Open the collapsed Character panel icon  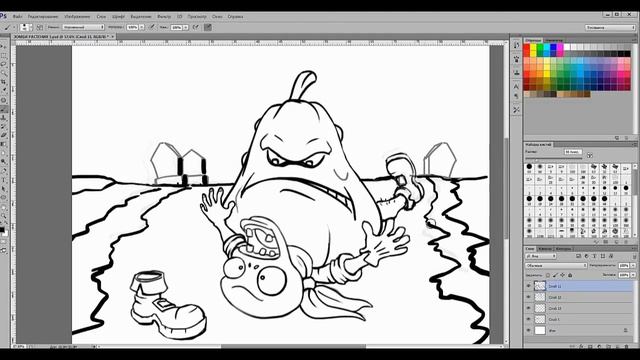516,87
